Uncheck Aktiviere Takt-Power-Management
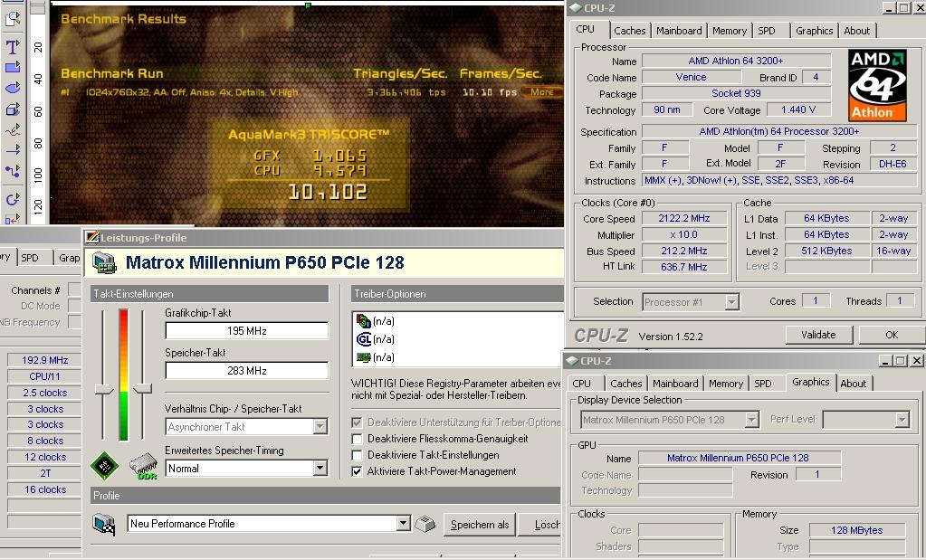The width and height of the screenshot is (926, 560). [x=357, y=471]
